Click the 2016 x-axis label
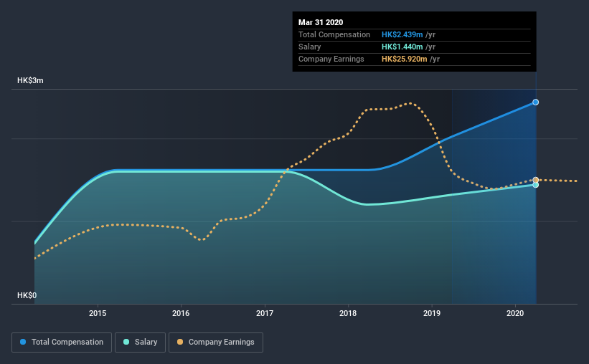This screenshot has height=364, width=589. pos(181,313)
